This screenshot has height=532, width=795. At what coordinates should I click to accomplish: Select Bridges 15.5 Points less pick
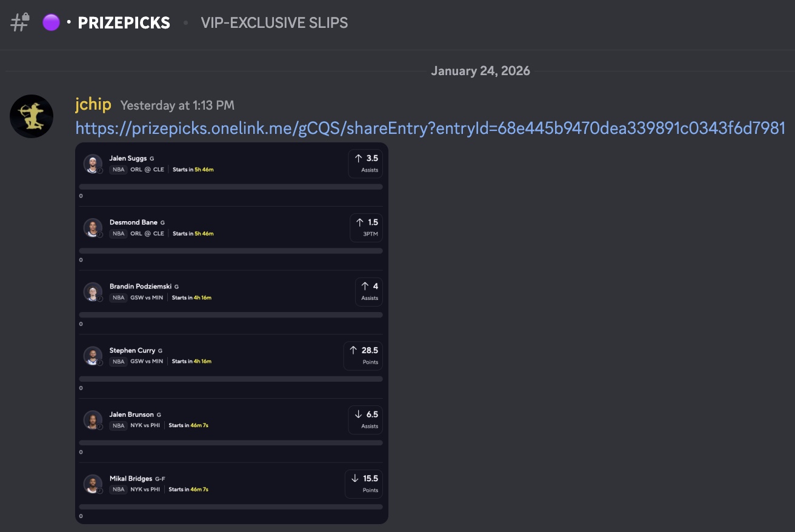(364, 484)
